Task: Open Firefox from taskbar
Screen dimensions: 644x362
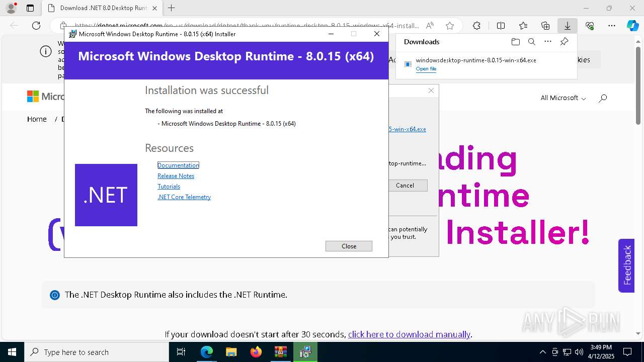Action: (256, 352)
